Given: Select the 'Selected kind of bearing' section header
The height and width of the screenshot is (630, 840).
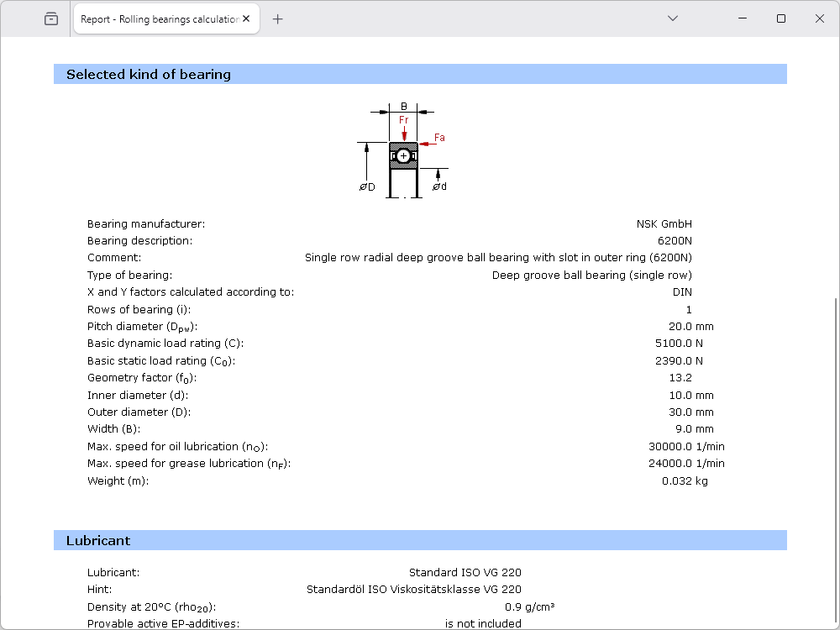Looking at the screenshot, I should 149,74.
